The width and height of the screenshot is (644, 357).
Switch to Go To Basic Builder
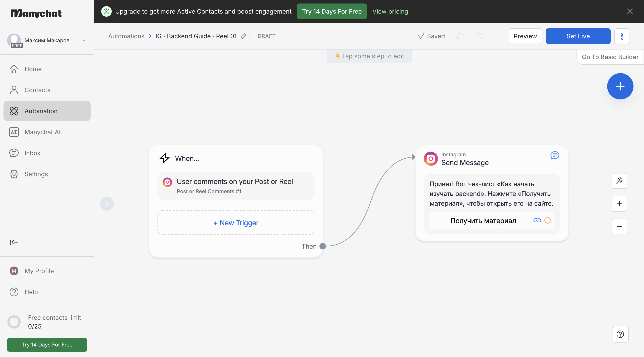tap(610, 57)
